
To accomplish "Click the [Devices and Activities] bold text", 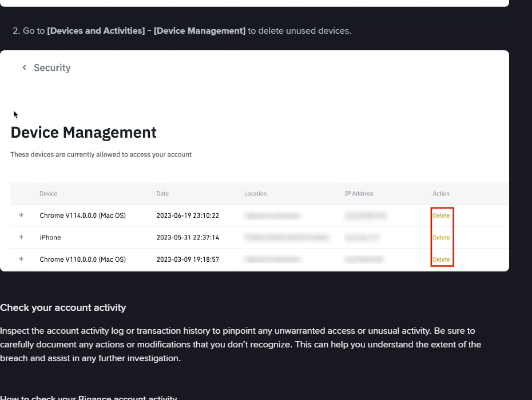I will [x=96, y=31].
